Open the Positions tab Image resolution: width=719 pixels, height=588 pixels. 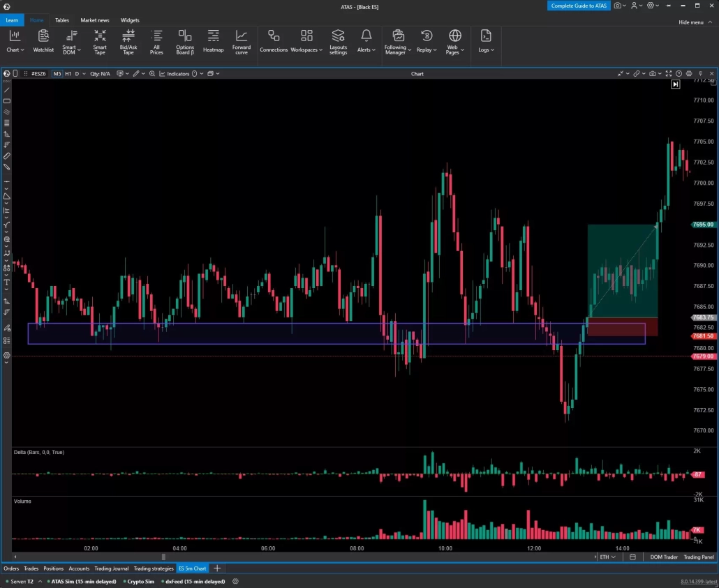(x=53, y=568)
